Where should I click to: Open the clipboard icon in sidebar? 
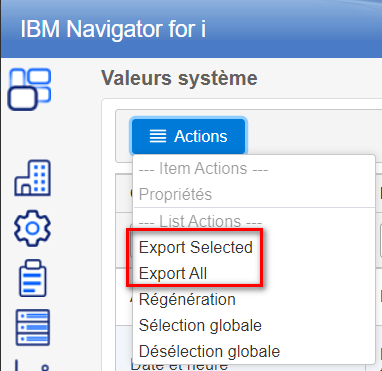click(x=32, y=278)
